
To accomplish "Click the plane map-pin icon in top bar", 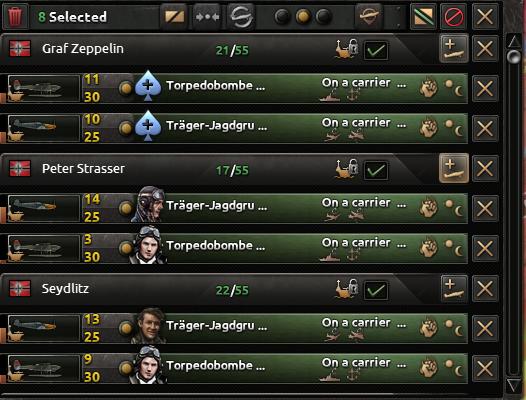I will 369,16.
